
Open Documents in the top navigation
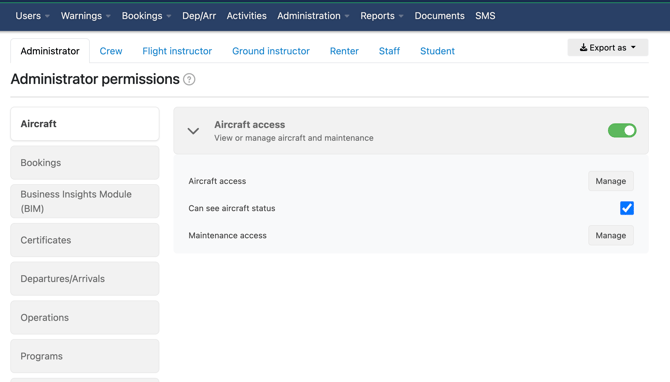(439, 16)
